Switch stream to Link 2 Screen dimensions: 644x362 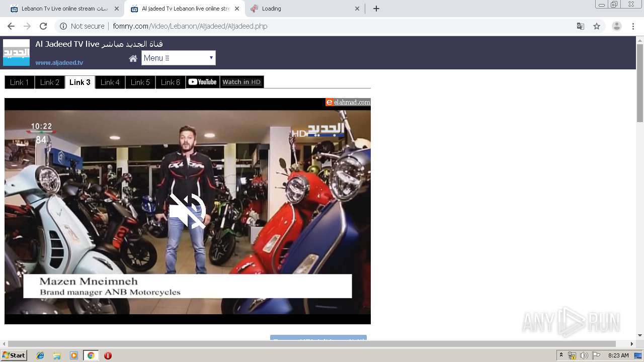(50, 82)
